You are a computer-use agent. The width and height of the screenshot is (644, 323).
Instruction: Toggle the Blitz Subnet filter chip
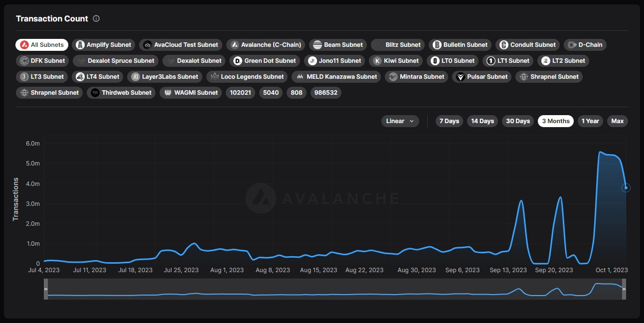point(397,45)
